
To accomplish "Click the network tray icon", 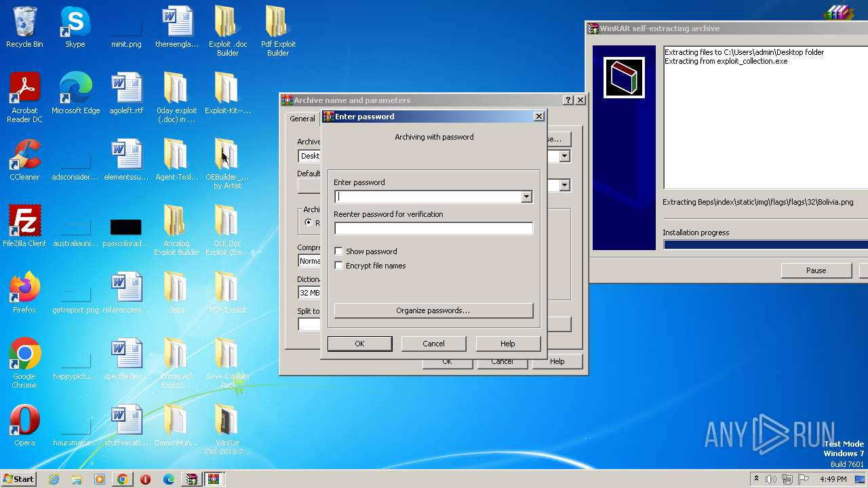I will pyautogui.click(x=787, y=479).
